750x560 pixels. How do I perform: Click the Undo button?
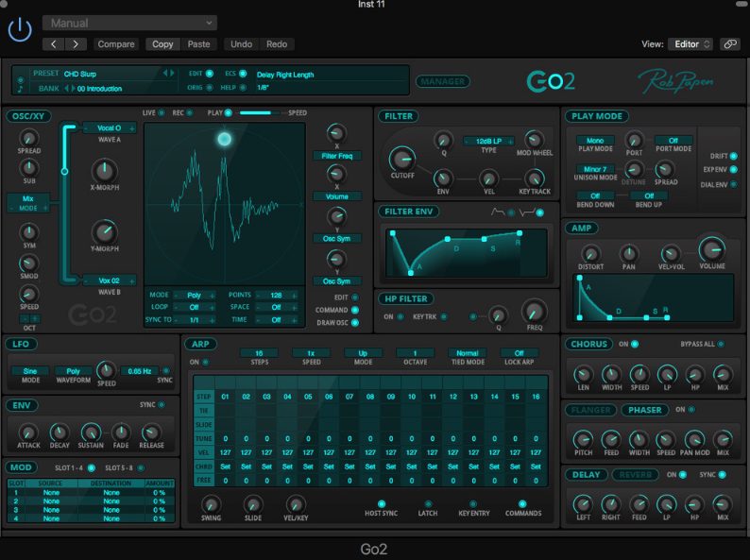coord(241,44)
